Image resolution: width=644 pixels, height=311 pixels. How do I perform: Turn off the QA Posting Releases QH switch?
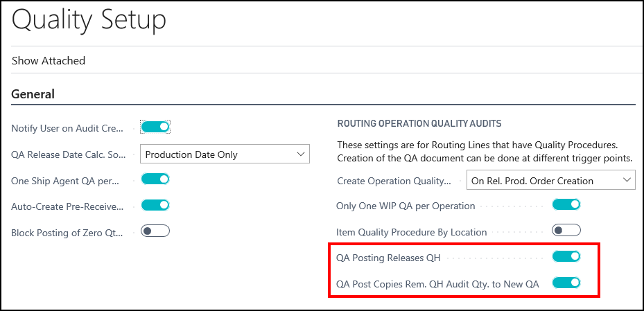tap(566, 257)
